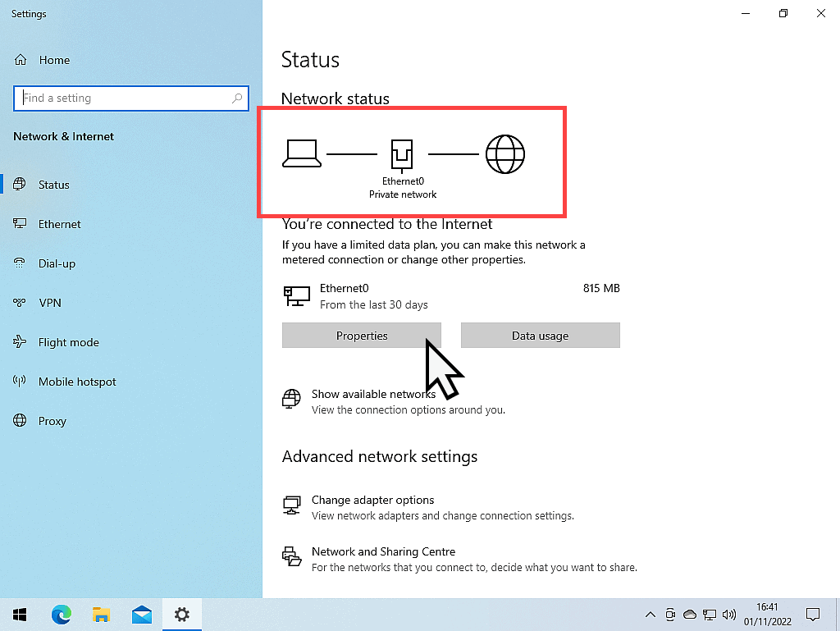Open Action Centre notifications
The height and width of the screenshot is (631, 840).
click(x=813, y=614)
